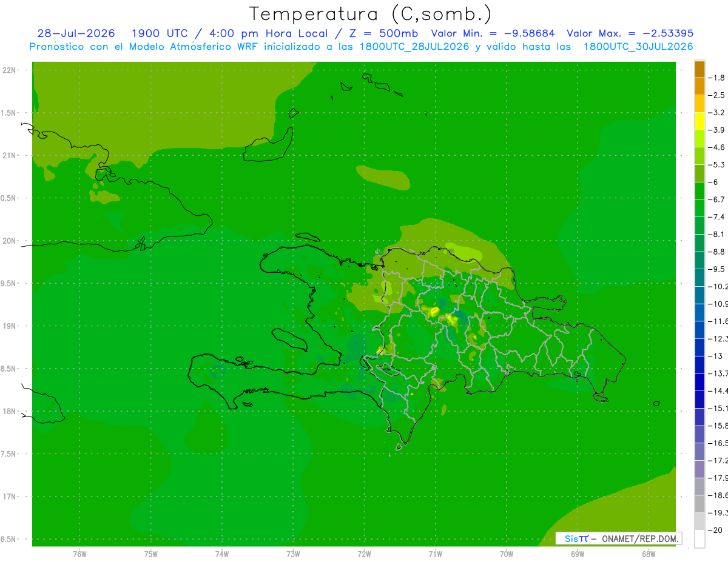The height and width of the screenshot is (562, 728).
Task: Click the gray swatch between -18.6 and -19.3
Action: click(699, 504)
